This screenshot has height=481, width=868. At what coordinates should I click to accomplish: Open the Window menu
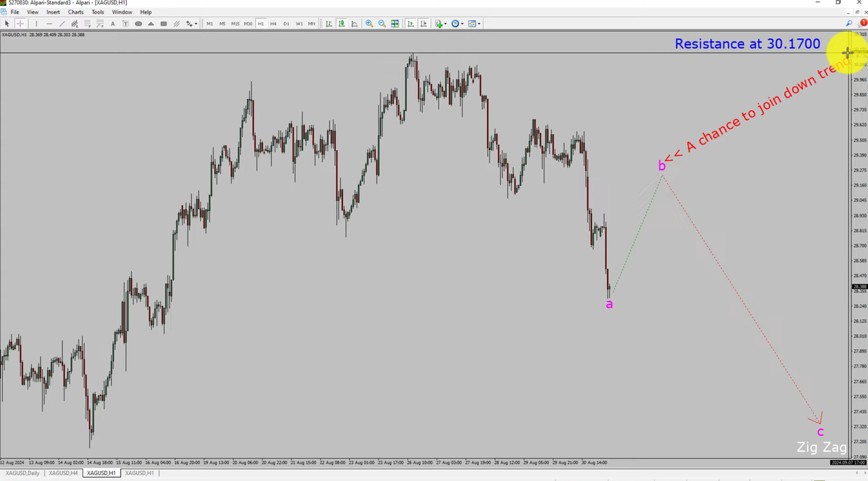pos(122,12)
